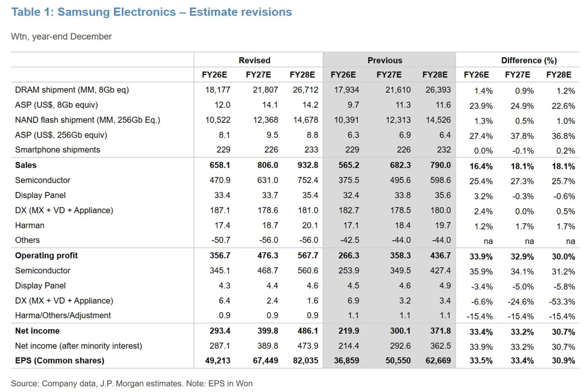Select Revised FY28E Operating profit 567.7
Screen dimensions: 587x392
(306, 255)
